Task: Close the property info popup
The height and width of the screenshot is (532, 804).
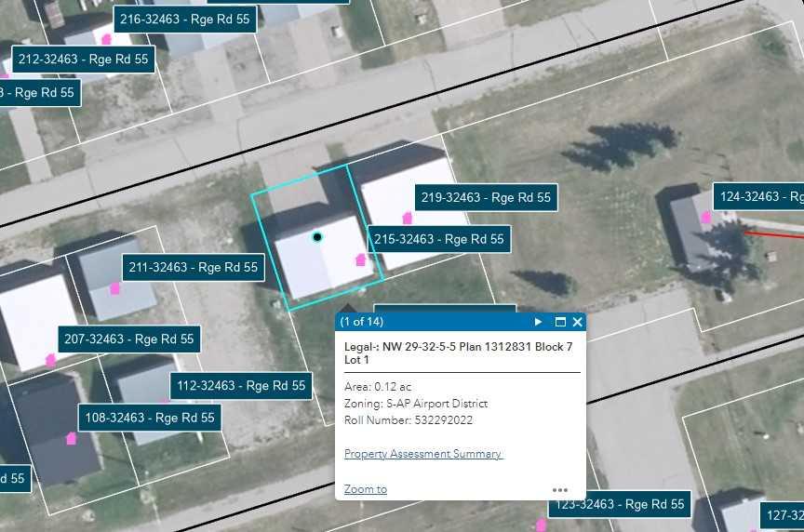Action: tap(577, 322)
